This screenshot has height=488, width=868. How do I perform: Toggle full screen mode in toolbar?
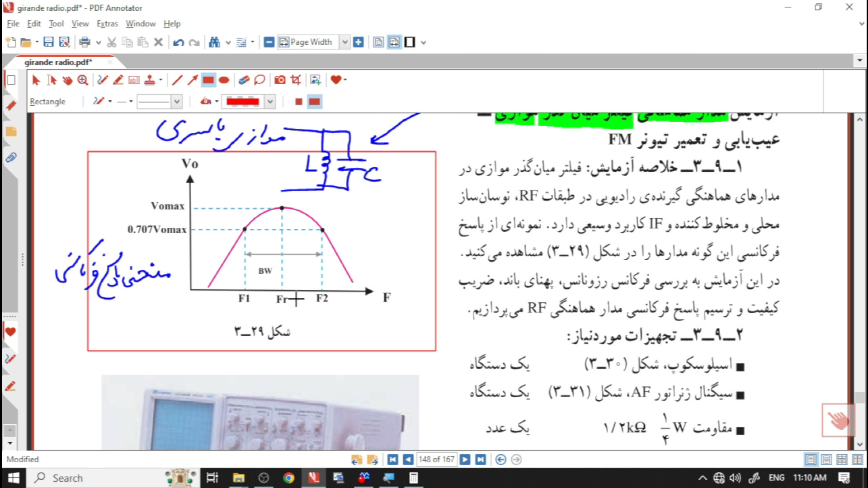pyautogui.click(x=410, y=42)
